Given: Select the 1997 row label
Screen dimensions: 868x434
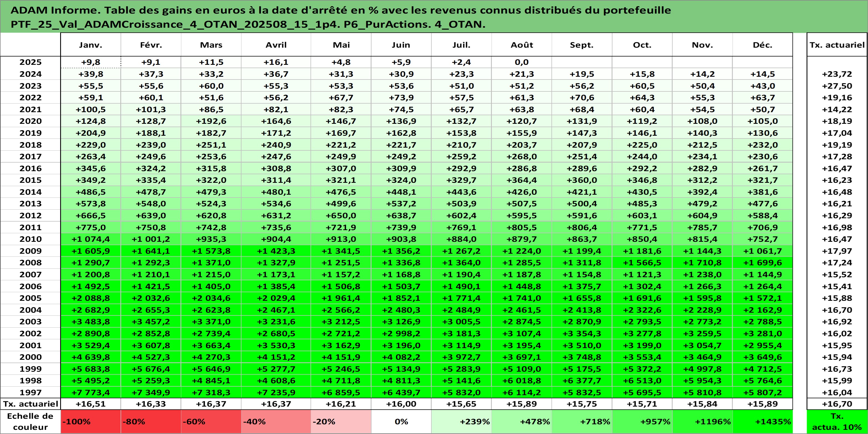Looking at the screenshot, I should [x=30, y=392].
